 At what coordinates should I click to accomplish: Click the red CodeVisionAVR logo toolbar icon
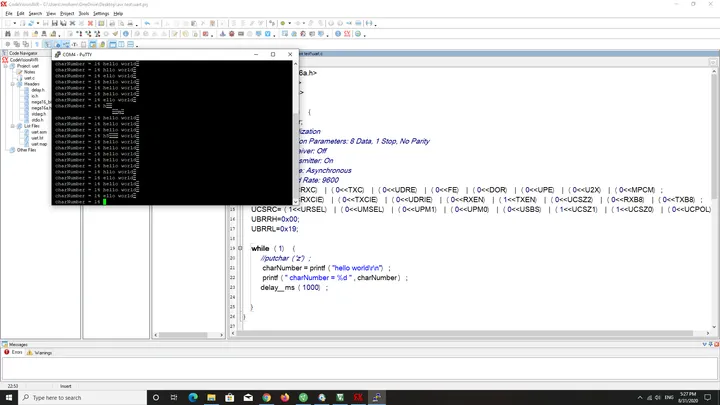click(x=347, y=34)
